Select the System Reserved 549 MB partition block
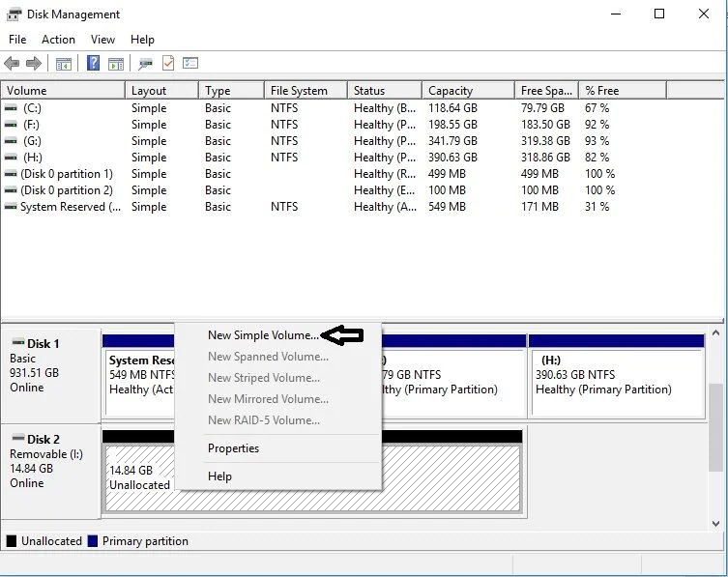This screenshot has width=728, height=577. pos(138,376)
